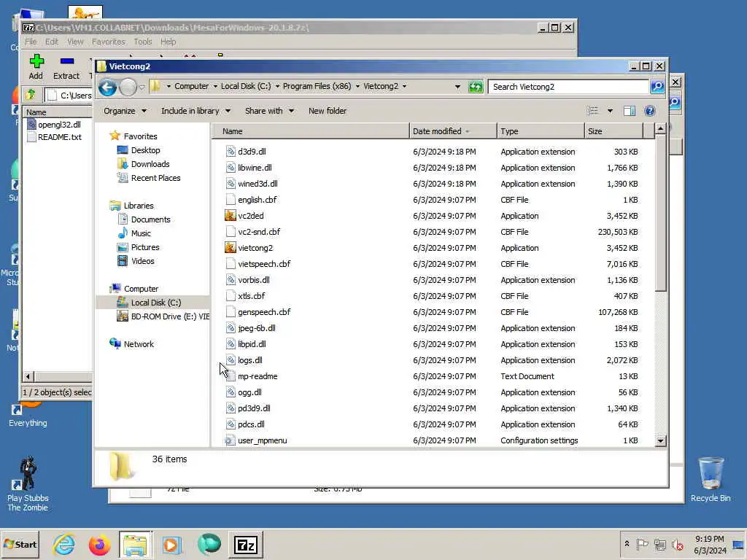This screenshot has width=747, height=560.
Task: Click the green refresh button beside address bar
Action: (x=476, y=87)
